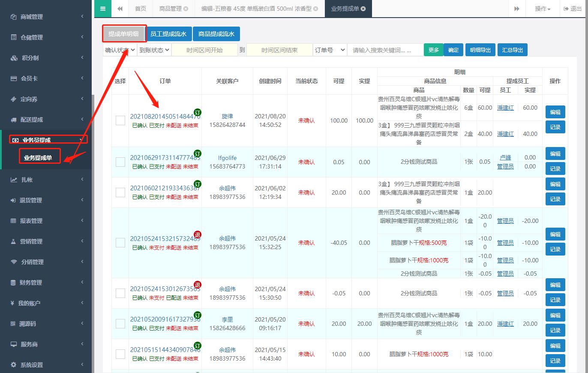Click the 明细导出 export button
This screenshot has width=588, height=373.
(480, 50)
